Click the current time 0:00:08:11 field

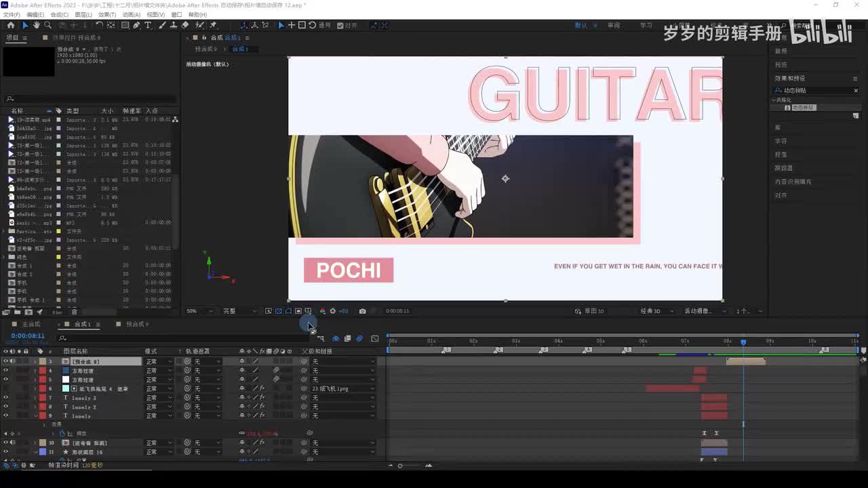point(28,335)
